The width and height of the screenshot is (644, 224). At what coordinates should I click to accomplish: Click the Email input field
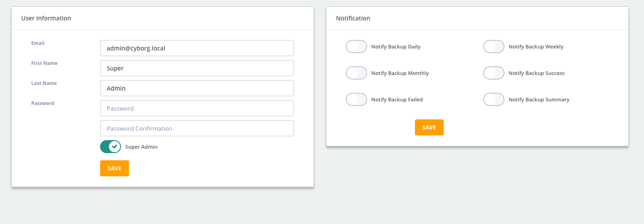coord(197,48)
